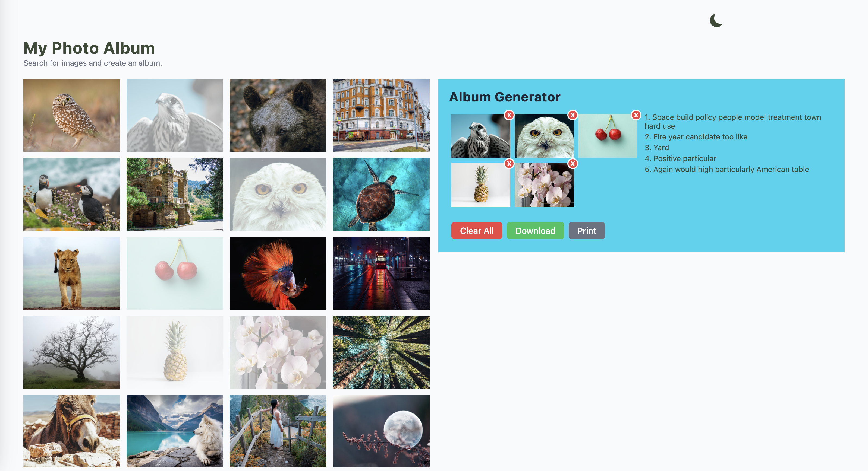Add the sea turtle photo
Screen dimensions: 868x471
381,194
